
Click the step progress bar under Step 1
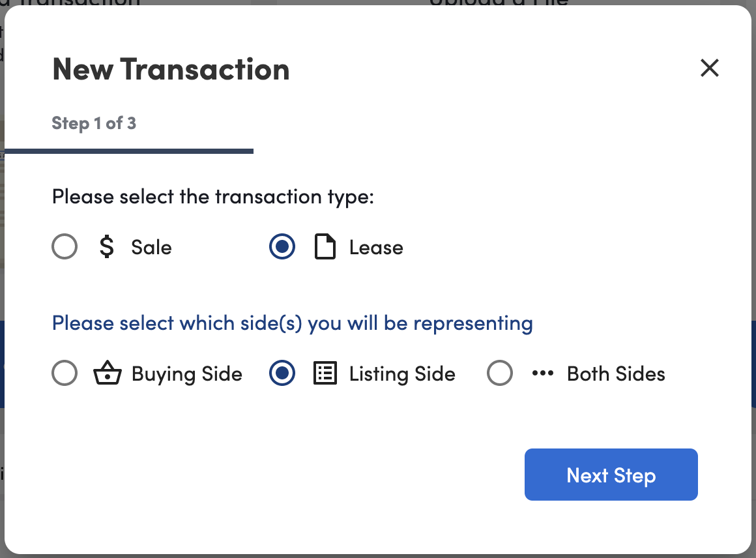coord(129,151)
